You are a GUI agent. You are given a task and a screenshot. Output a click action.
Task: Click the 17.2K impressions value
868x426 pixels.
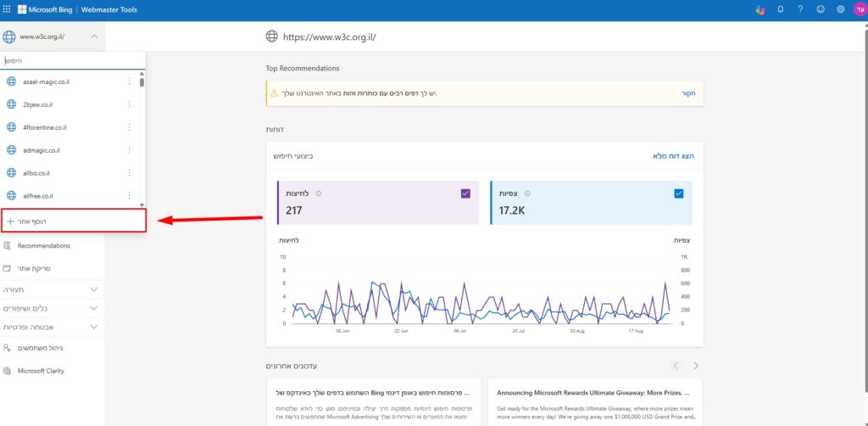tap(513, 210)
